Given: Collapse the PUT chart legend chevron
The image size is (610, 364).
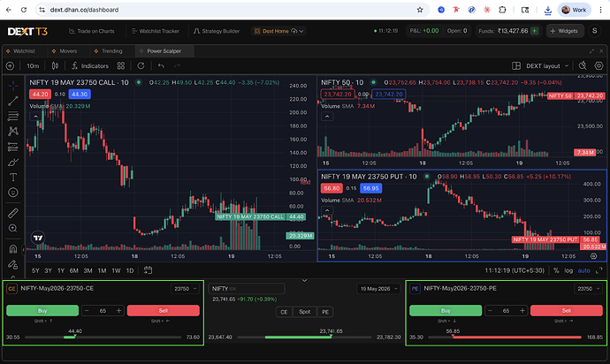Looking at the screenshot, I should coord(327,210).
